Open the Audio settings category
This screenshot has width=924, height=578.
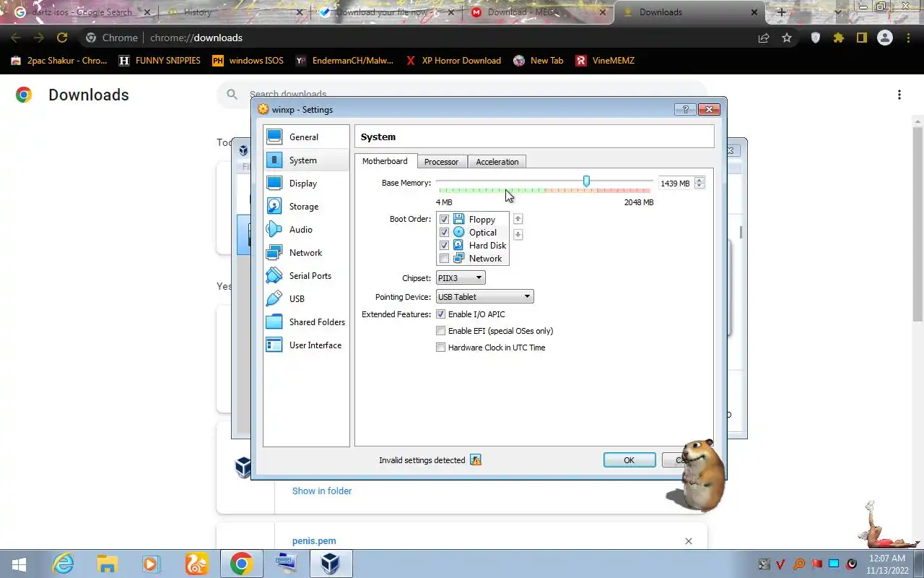[x=306, y=230]
